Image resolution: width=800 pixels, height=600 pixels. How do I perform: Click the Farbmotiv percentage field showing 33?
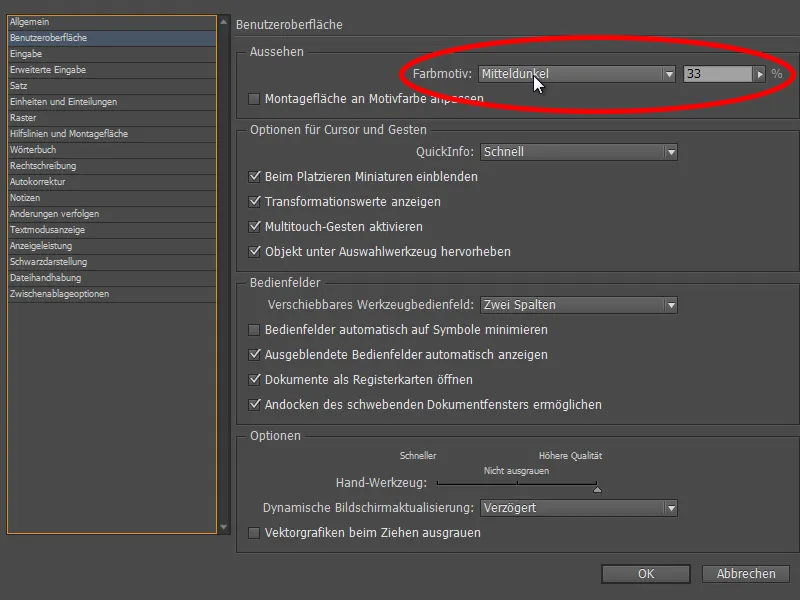(717, 74)
